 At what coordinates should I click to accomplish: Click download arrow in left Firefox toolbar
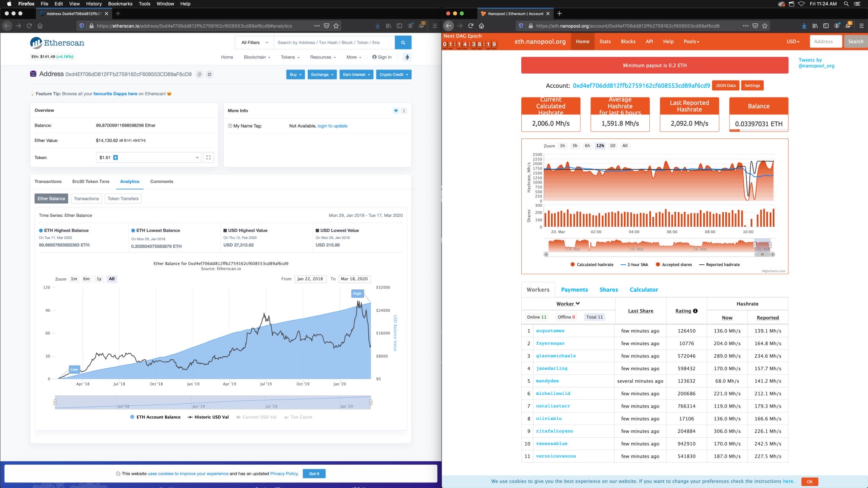pos(377,26)
